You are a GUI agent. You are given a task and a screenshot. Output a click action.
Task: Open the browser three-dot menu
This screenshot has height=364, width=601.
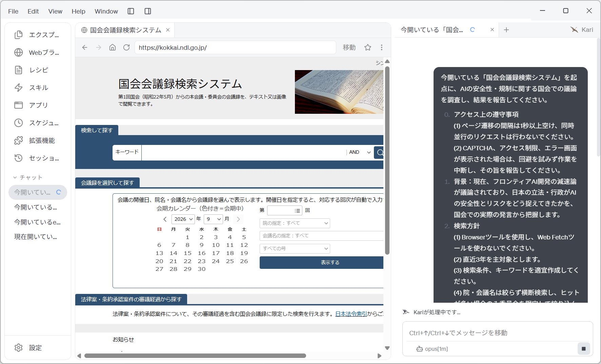click(382, 47)
